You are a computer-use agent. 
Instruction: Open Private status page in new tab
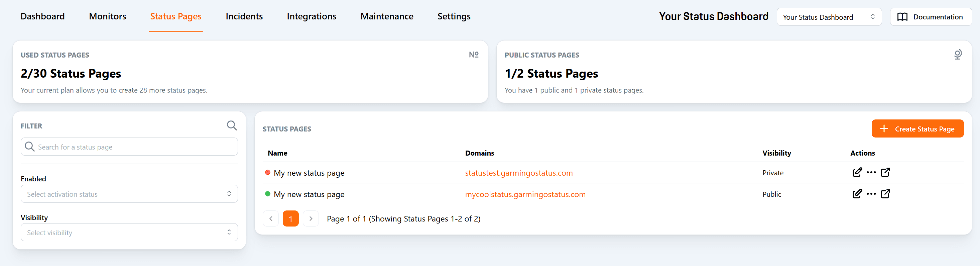(x=885, y=172)
